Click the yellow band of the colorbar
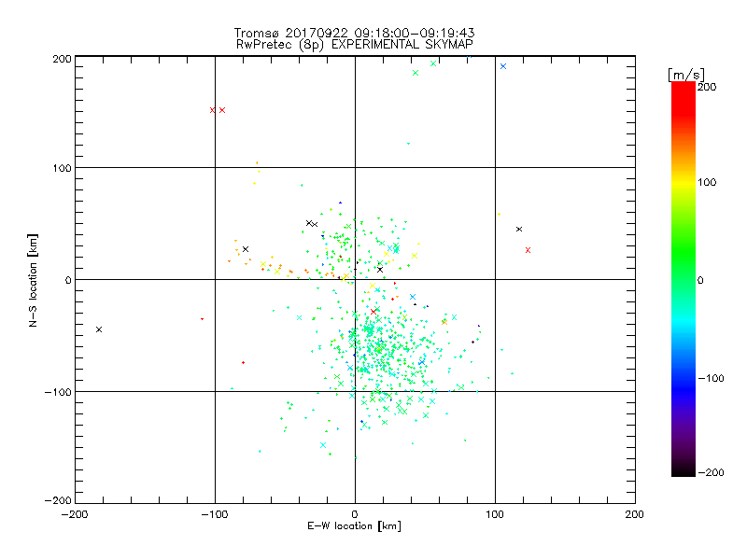747x560 pixels. (684, 182)
